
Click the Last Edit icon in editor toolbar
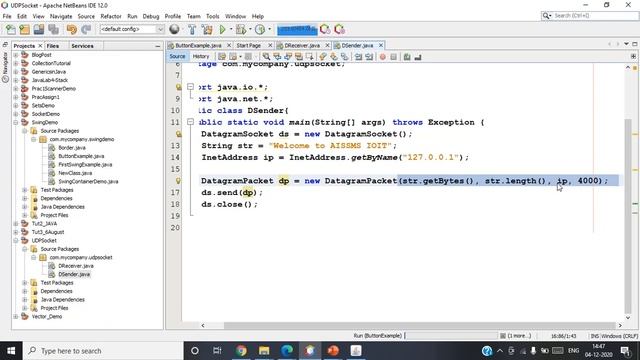pos(222,57)
